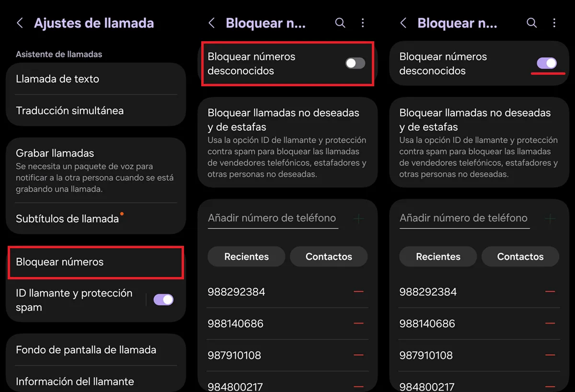Open Bloquear llamadas no deseadas card, right screen
Screen dimensions: 575x392
pos(479,142)
